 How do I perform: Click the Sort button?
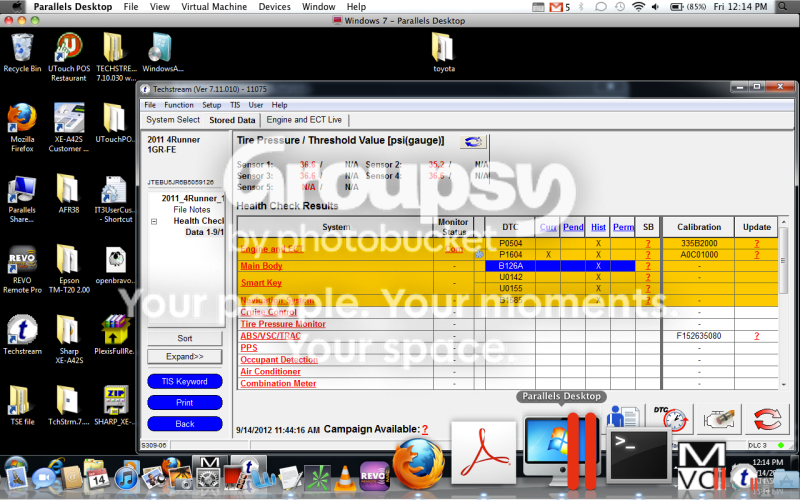coord(185,338)
